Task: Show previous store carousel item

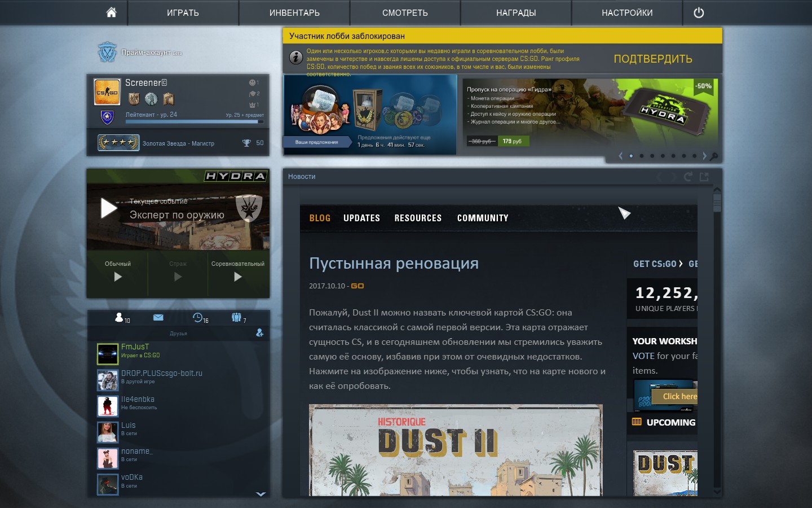Action: [x=621, y=156]
